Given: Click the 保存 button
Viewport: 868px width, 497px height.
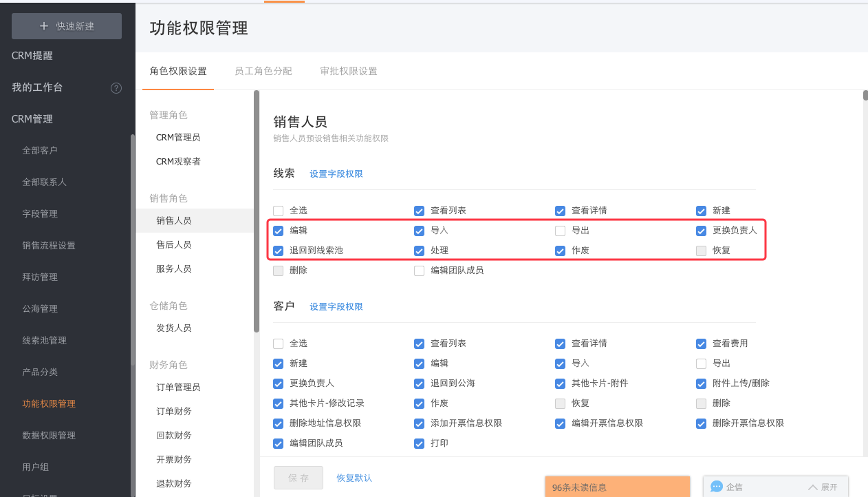Looking at the screenshot, I should [x=299, y=478].
